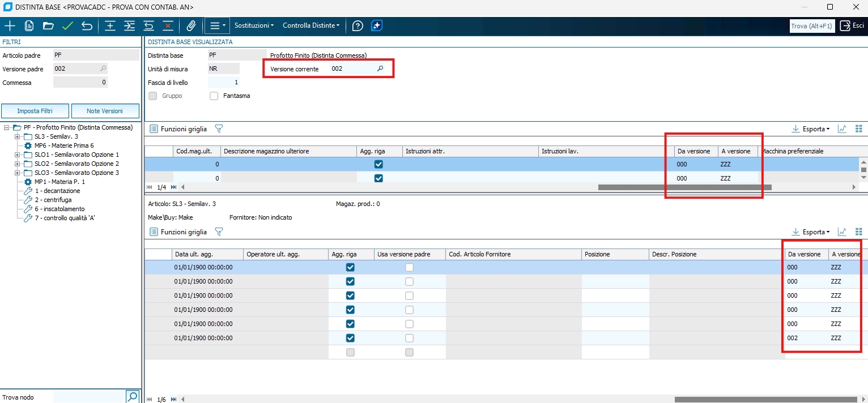
Task: Click the Trova nodo search field
Action: 88,397
